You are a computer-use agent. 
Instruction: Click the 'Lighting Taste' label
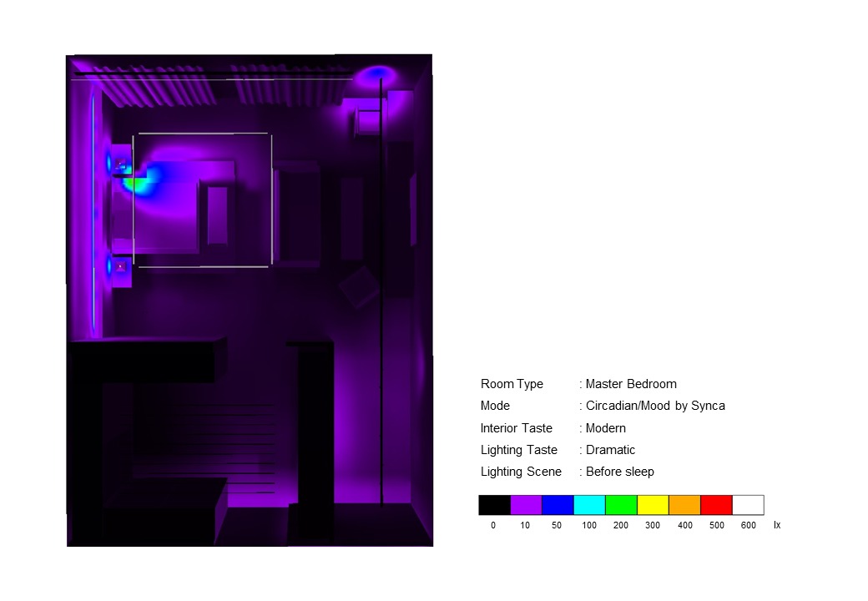[518, 450]
